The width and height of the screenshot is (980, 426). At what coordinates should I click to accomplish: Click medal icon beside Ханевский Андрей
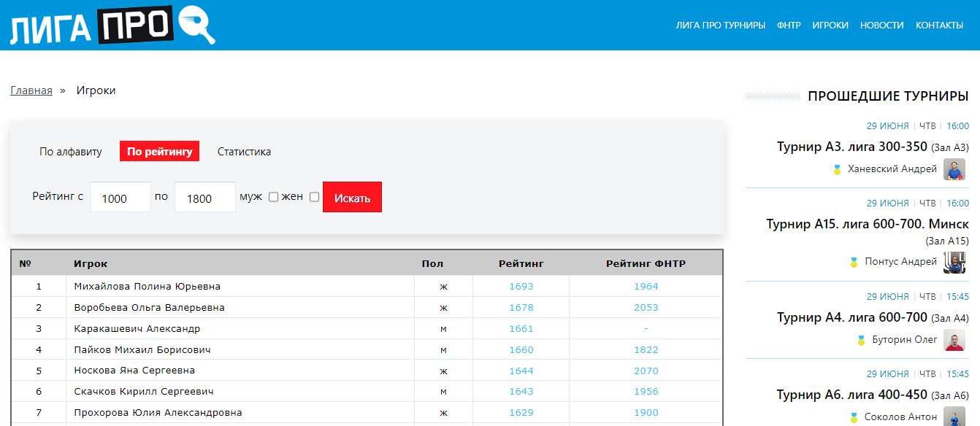click(838, 170)
